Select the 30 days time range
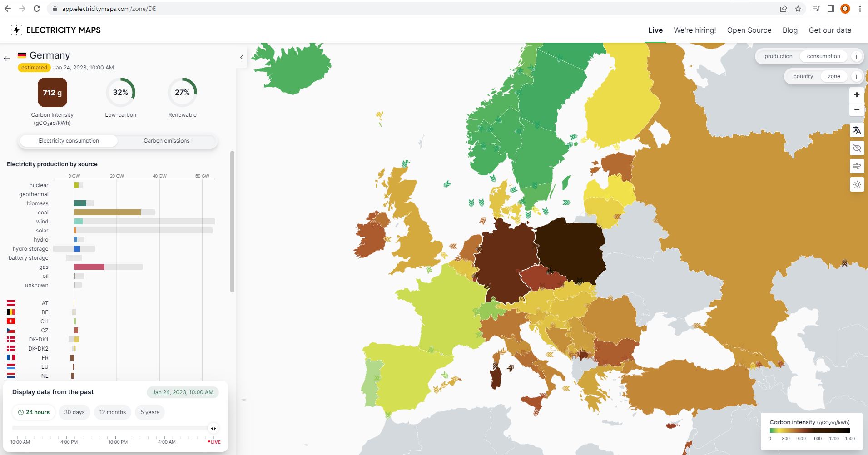Viewport: 868px width, 455px height. point(74,412)
